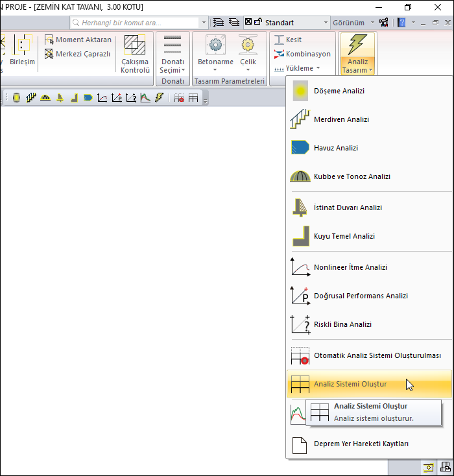Open Donatı Seçimi dropdown

tap(173, 54)
